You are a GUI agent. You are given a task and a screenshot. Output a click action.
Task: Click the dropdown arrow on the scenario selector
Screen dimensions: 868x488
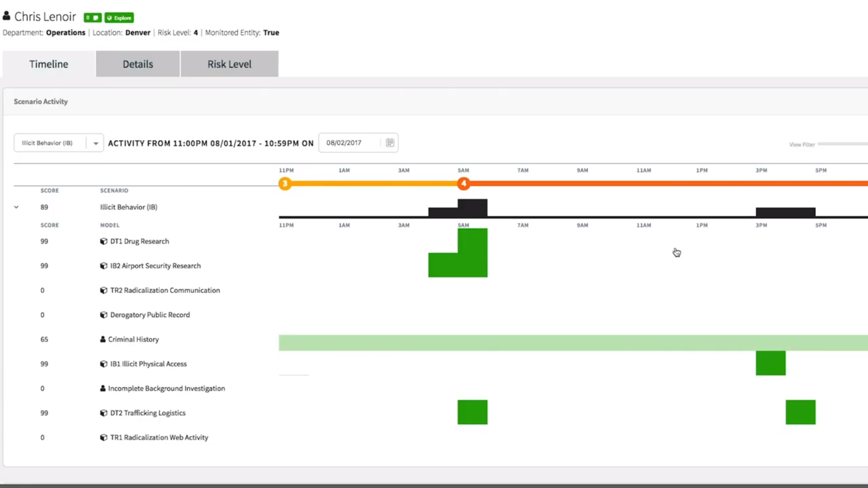tap(95, 142)
